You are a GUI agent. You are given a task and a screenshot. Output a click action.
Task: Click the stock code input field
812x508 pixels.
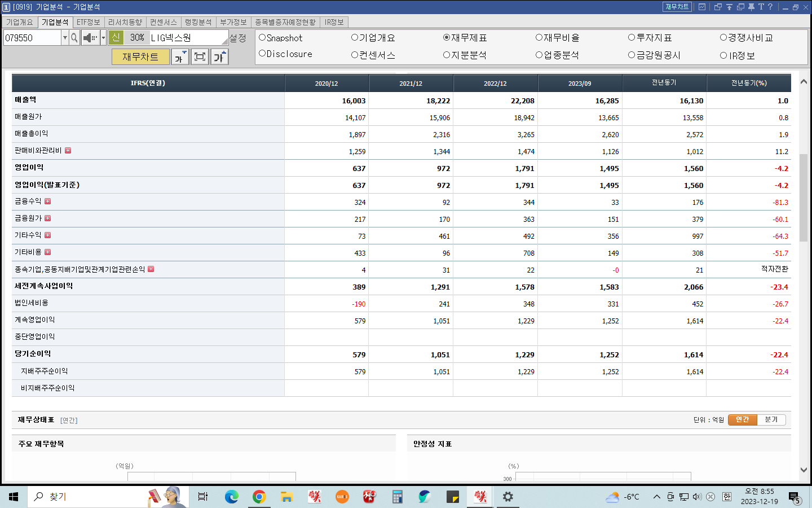point(32,38)
